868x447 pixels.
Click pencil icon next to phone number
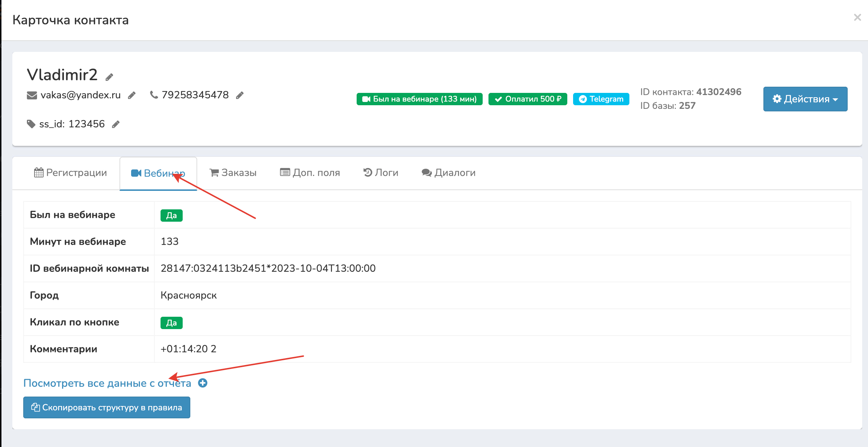click(x=240, y=95)
